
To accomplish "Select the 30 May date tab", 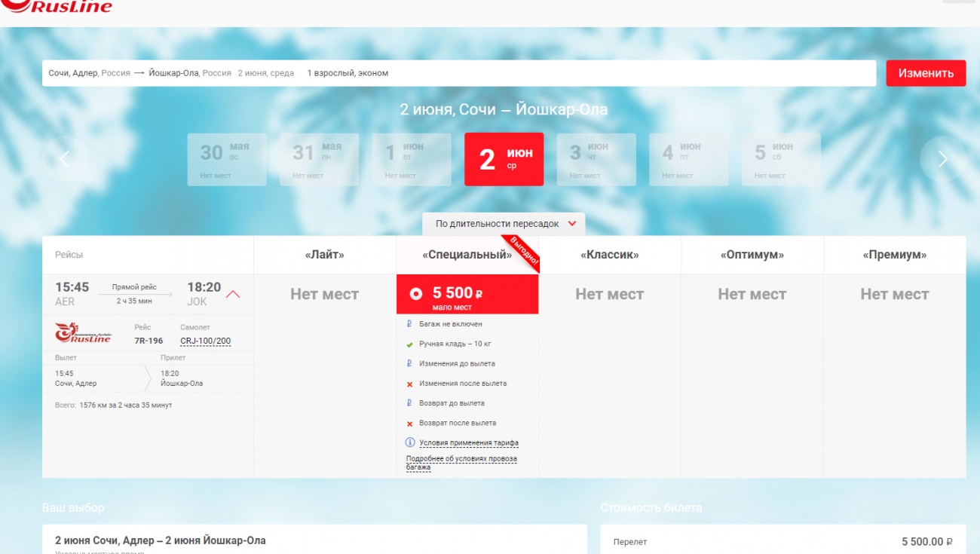I will click(x=227, y=159).
